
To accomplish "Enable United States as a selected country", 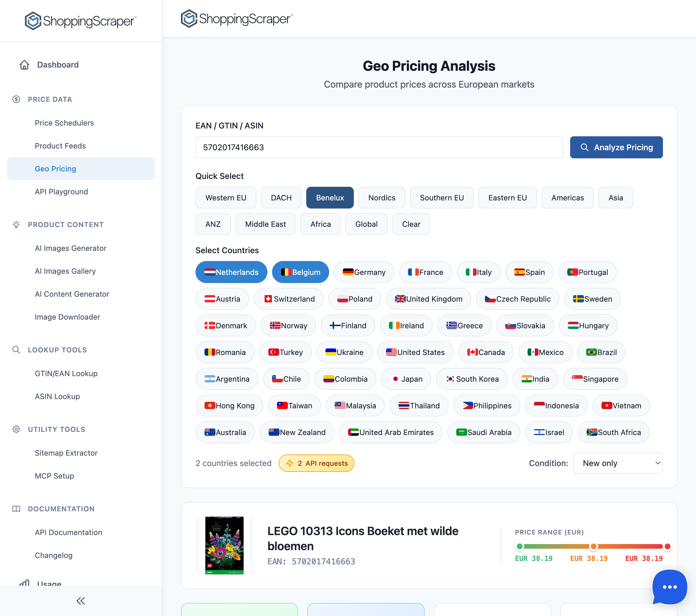I will click(x=415, y=352).
